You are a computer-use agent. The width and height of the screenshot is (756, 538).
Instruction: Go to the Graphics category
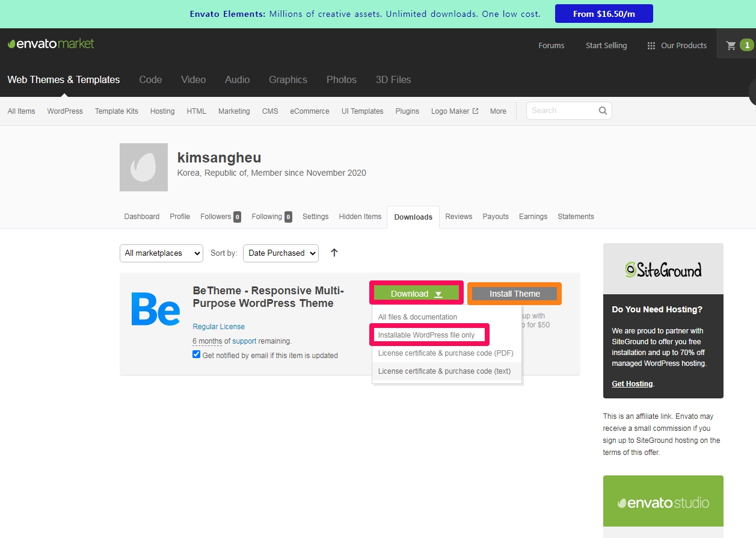click(x=288, y=79)
